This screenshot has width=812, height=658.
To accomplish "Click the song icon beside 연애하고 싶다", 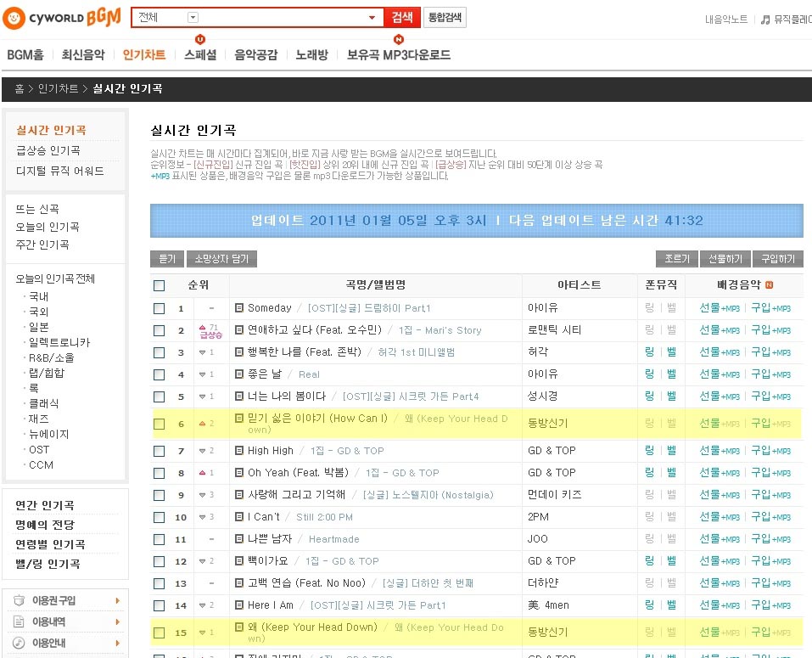I will [x=239, y=330].
